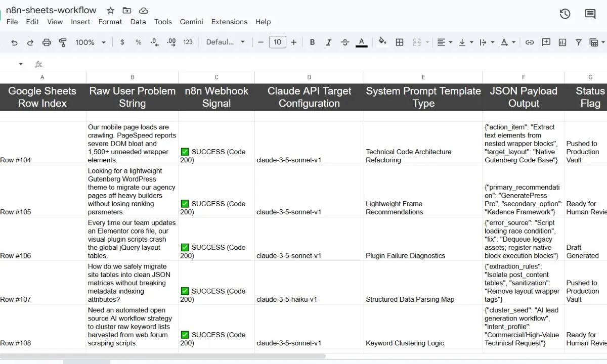Open the 123 more formats menu

click(x=188, y=42)
